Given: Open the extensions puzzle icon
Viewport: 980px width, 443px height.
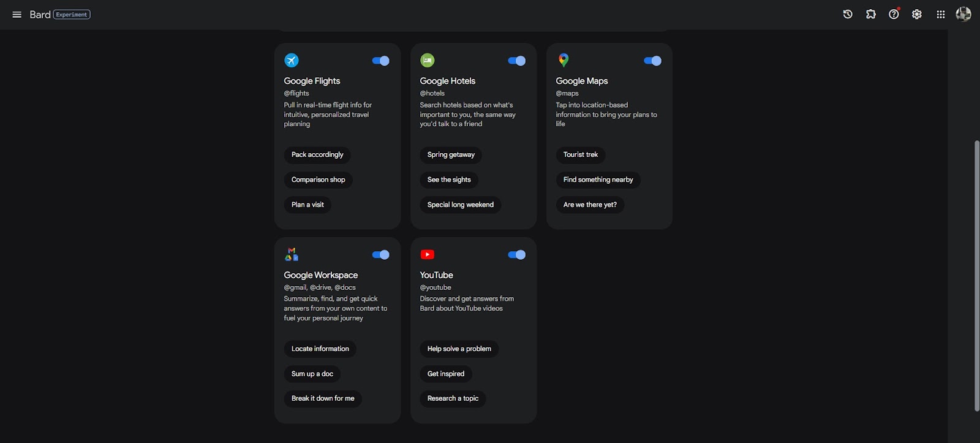Looking at the screenshot, I should pyautogui.click(x=871, y=14).
